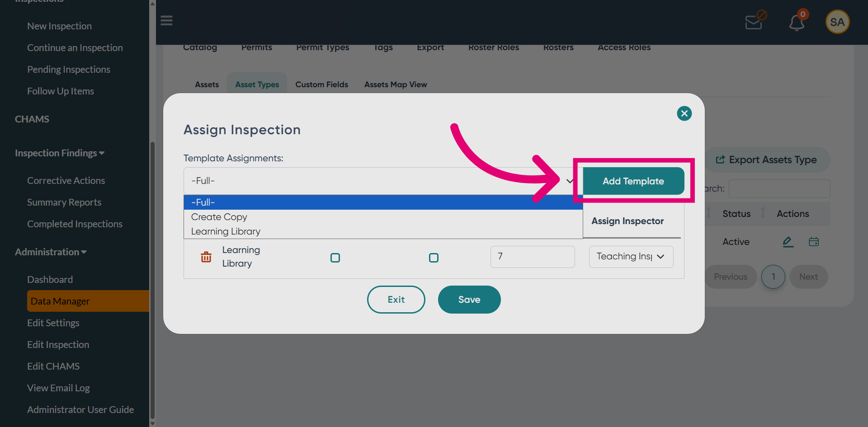
Task: Tick the first checkbox in Learning Library row
Action: (335, 258)
